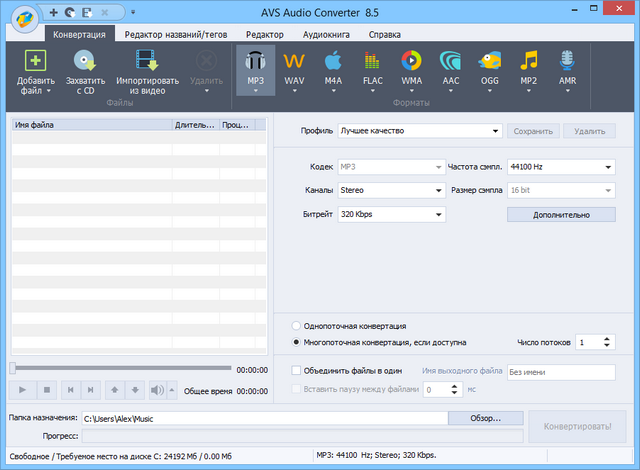Click the Browse output folder button

tap(485, 418)
